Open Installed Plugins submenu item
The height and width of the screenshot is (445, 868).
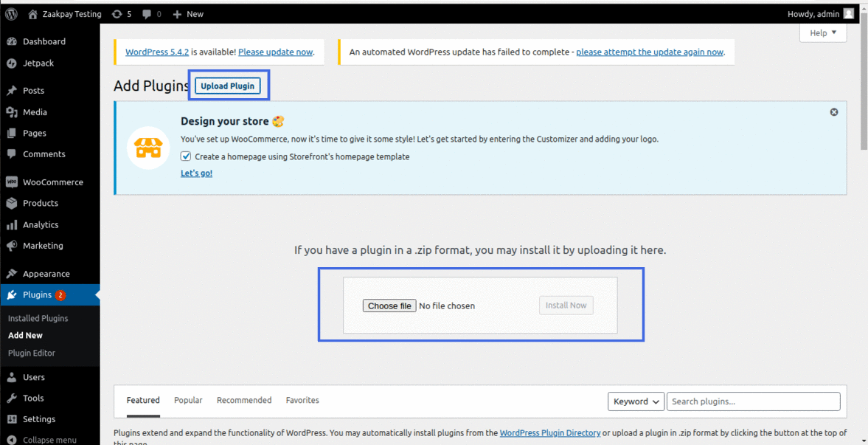(x=38, y=318)
